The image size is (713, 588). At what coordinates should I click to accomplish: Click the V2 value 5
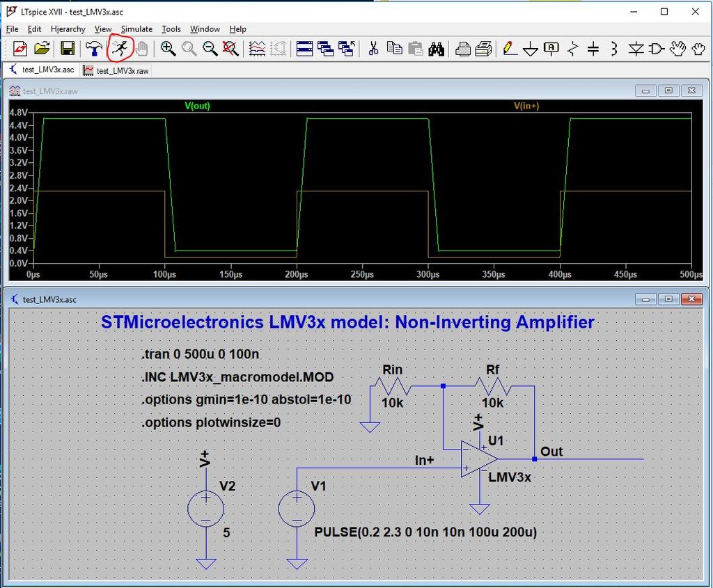(226, 532)
